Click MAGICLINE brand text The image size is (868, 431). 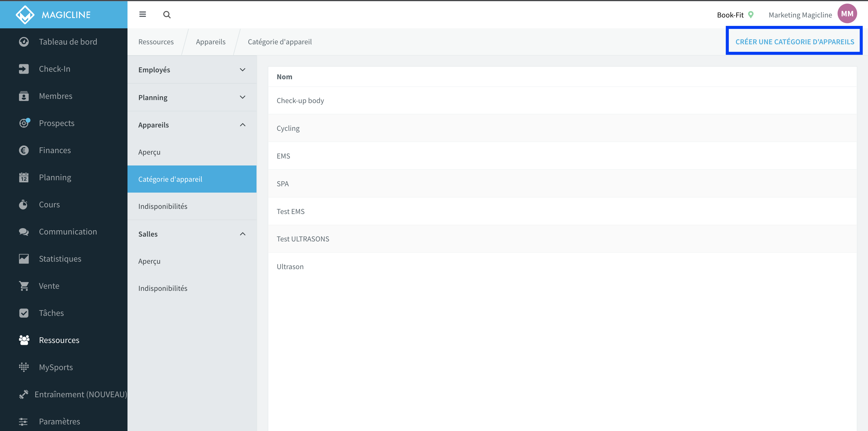click(66, 15)
